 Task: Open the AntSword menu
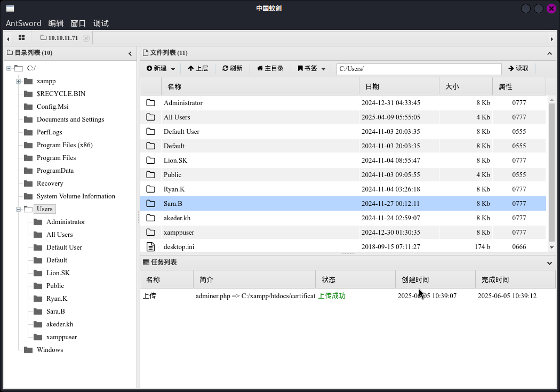(23, 23)
